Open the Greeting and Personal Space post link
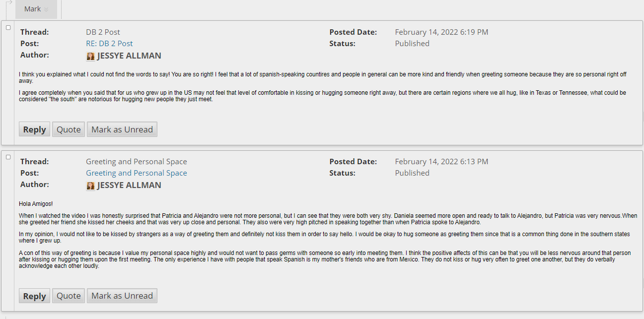644x319 pixels. [x=137, y=173]
